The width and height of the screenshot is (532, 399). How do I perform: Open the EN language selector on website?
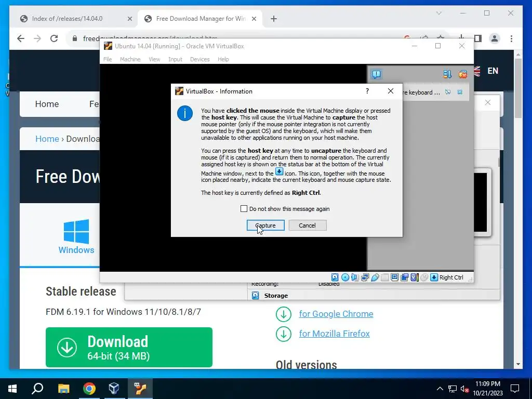[493, 71]
